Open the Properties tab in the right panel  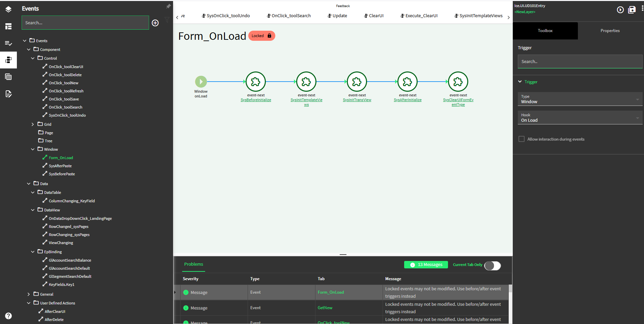tap(610, 31)
